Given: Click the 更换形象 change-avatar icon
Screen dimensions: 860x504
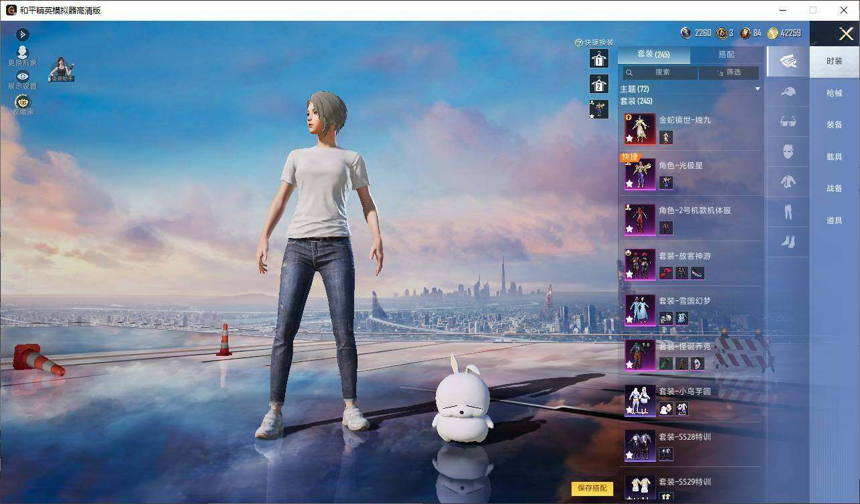Looking at the screenshot, I should pos(23,52).
